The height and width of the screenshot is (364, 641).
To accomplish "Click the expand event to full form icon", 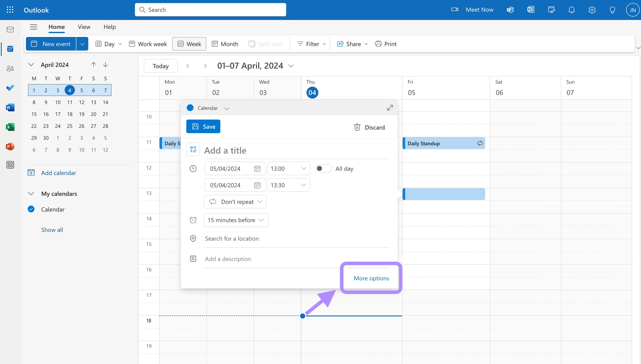I will click(x=390, y=108).
